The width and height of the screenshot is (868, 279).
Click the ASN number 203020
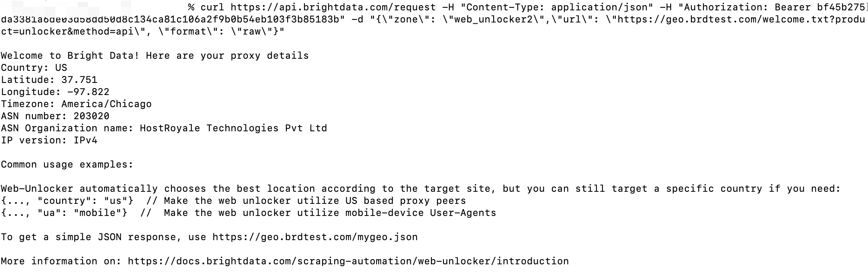pos(91,116)
